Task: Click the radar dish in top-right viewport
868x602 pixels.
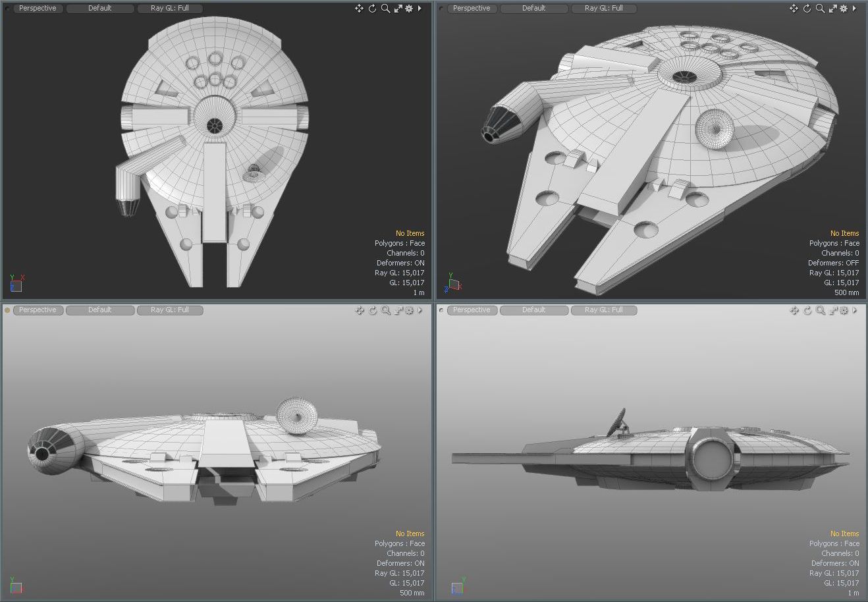Action: (715, 128)
